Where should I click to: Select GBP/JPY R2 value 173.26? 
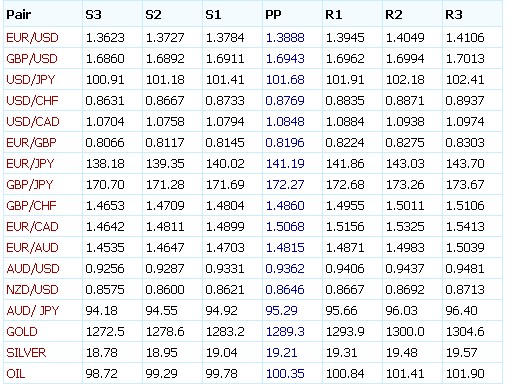pyautogui.click(x=405, y=184)
